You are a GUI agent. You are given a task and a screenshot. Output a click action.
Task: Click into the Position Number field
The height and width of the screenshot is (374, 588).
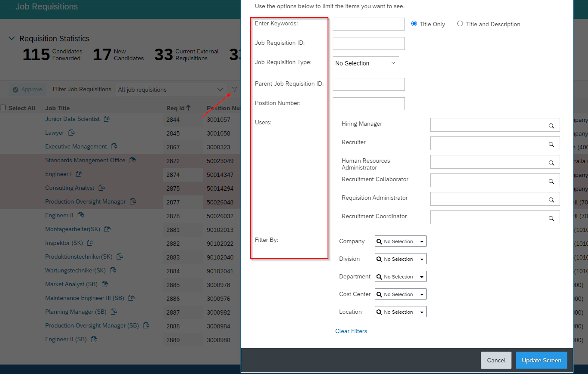click(x=369, y=104)
